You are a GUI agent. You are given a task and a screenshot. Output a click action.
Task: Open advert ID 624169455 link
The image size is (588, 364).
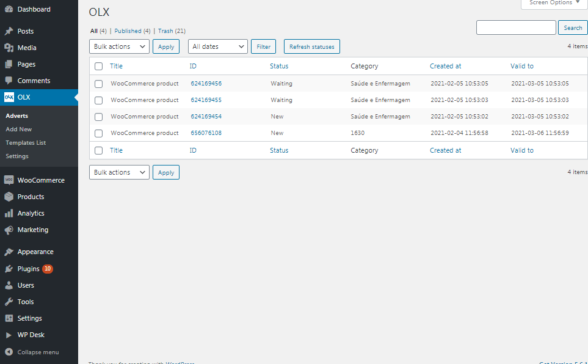206,100
